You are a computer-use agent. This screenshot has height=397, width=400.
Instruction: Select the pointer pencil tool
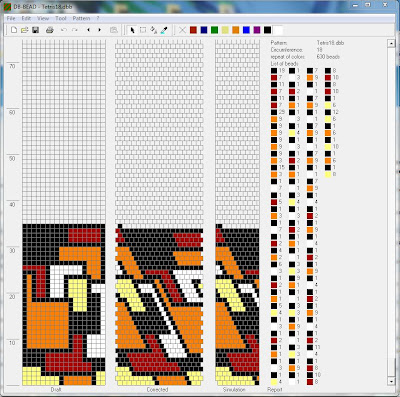click(x=132, y=30)
